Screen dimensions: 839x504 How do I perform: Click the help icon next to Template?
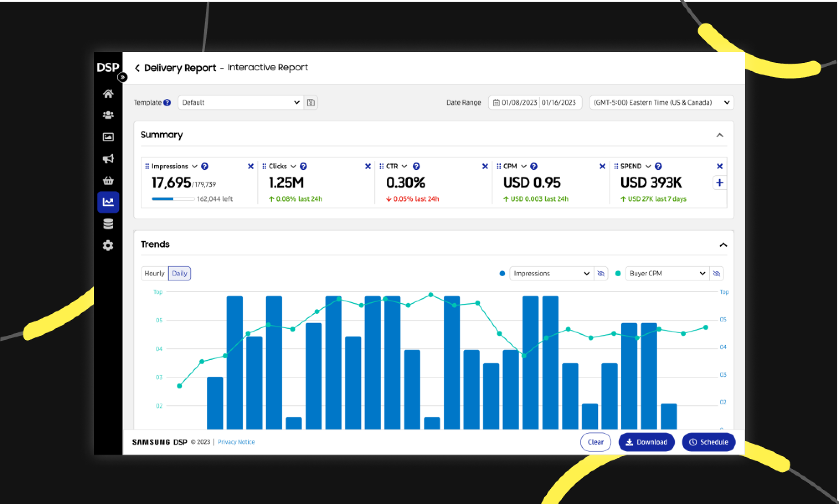click(167, 103)
